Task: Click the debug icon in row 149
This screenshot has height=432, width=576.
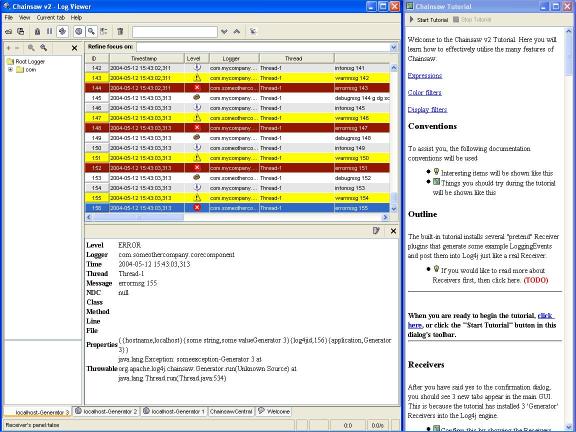Action: tap(197, 138)
